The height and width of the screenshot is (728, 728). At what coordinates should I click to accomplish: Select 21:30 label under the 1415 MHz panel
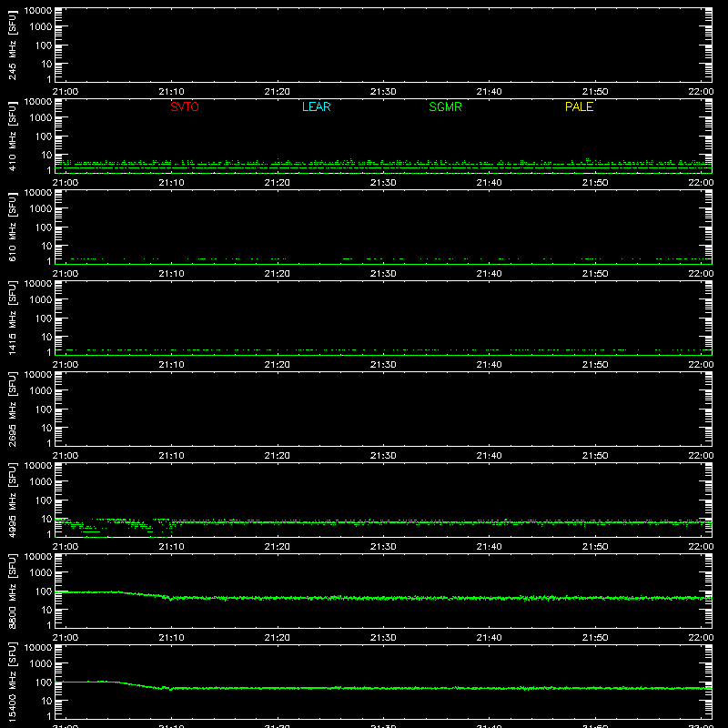[383, 365]
